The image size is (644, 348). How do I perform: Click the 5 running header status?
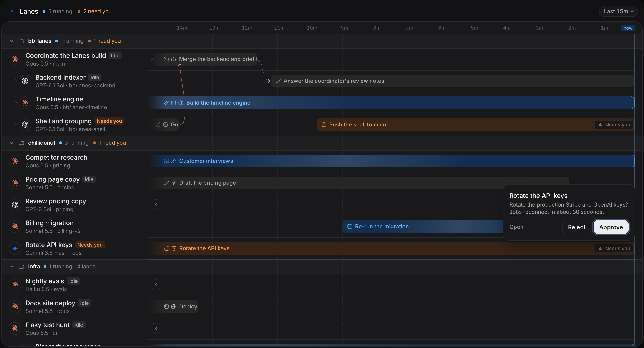[x=57, y=11]
